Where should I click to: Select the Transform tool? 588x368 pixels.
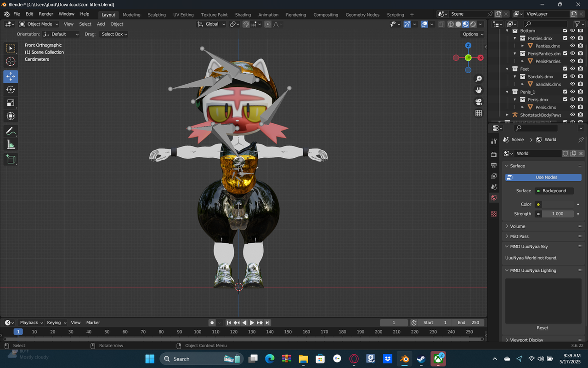11,116
